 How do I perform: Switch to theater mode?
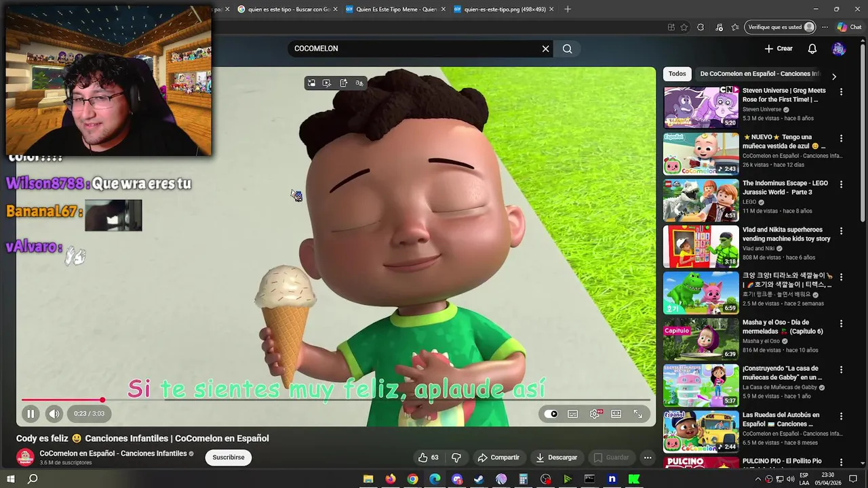point(616,414)
